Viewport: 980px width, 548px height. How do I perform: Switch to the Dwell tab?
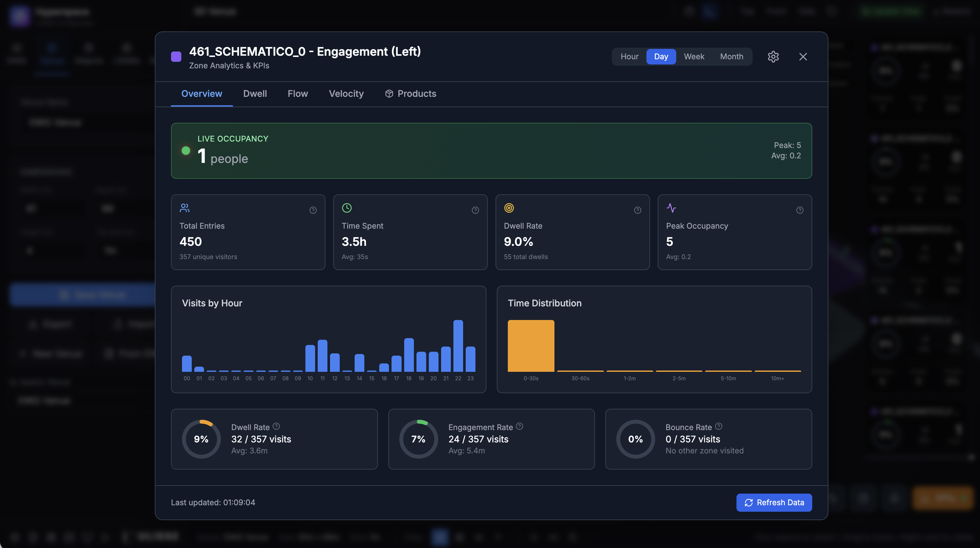click(255, 94)
